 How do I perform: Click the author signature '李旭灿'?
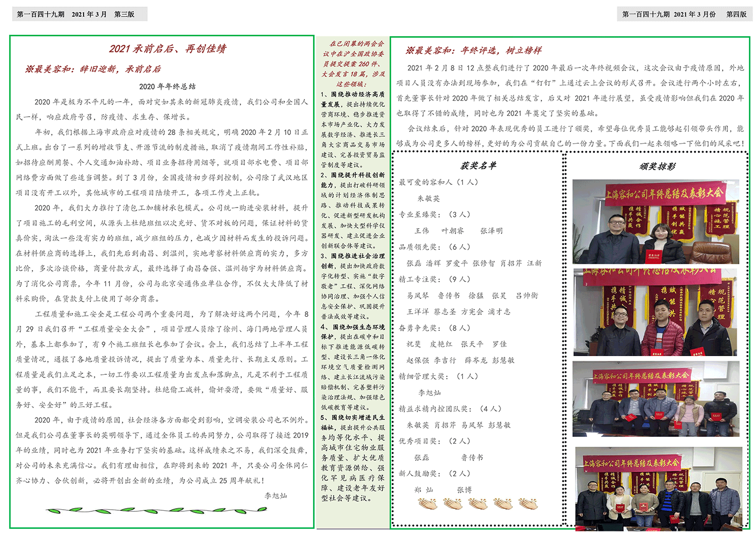tap(276, 496)
